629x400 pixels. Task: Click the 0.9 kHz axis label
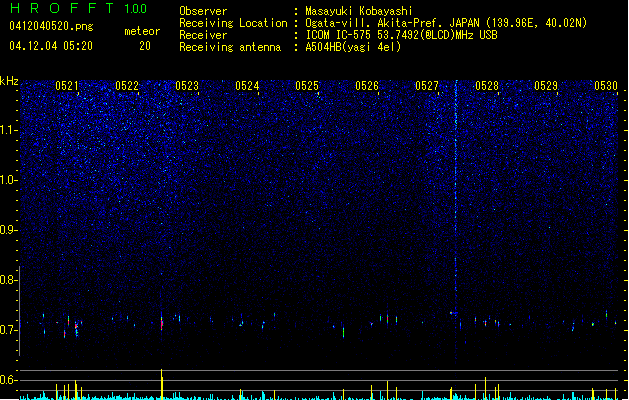(x=9, y=230)
